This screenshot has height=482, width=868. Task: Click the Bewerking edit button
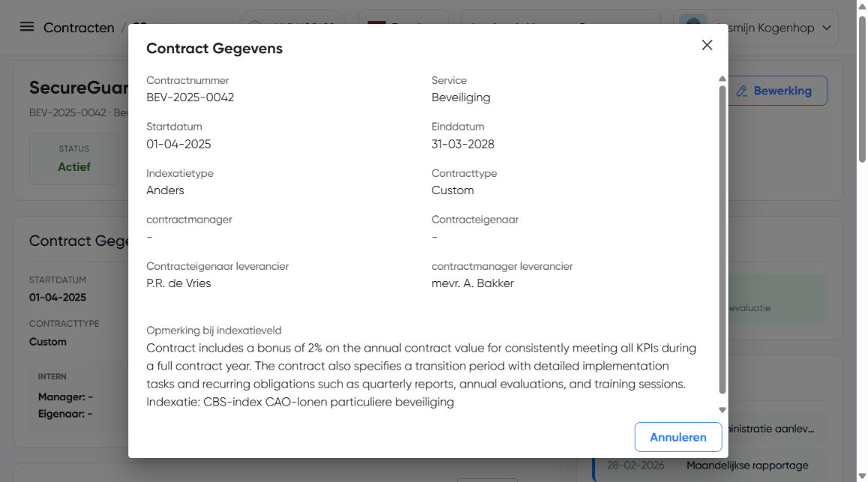pyautogui.click(x=778, y=91)
